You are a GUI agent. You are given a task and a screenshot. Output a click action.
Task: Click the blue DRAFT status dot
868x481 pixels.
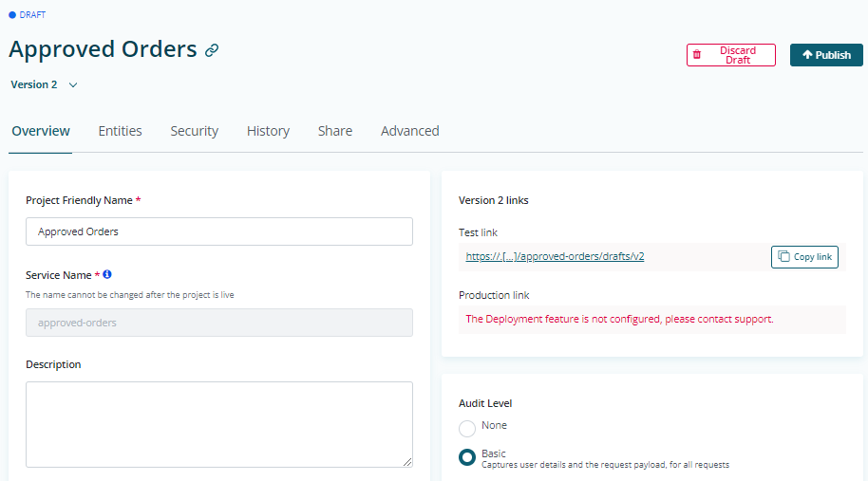click(12, 15)
